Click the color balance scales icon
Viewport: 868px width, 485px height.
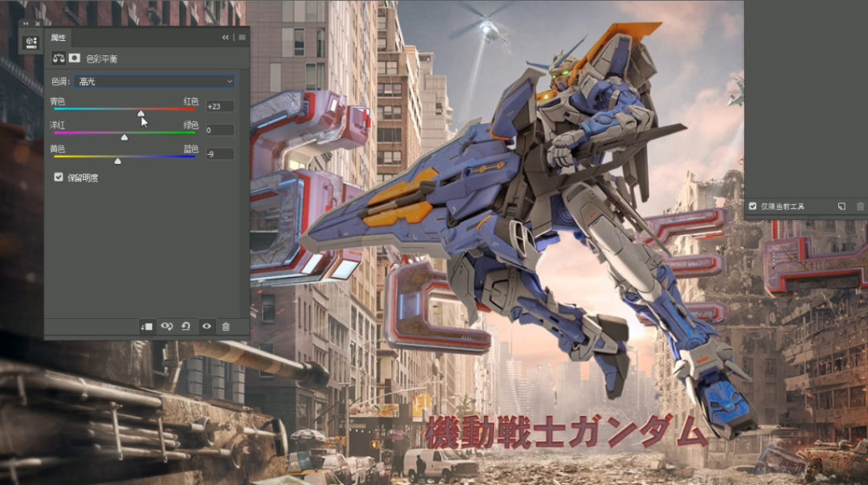(58, 58)
